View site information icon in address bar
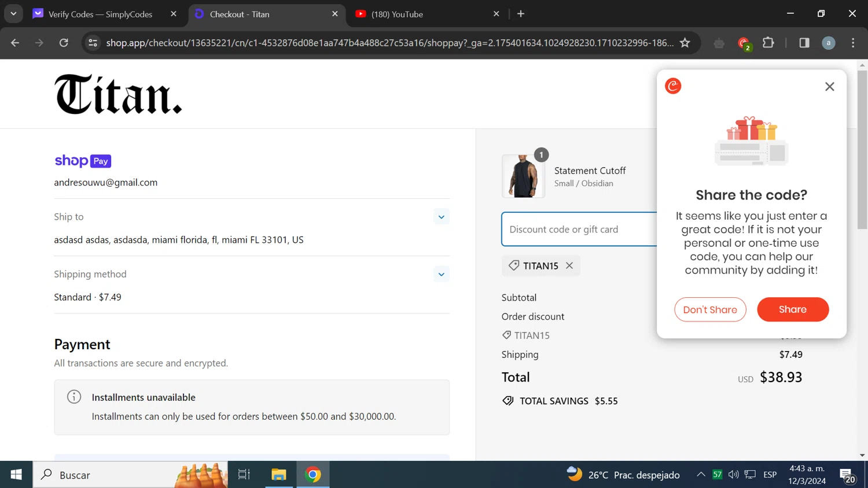Image resolution: width=868 pixels, height=488 pixels. [93, 43]
